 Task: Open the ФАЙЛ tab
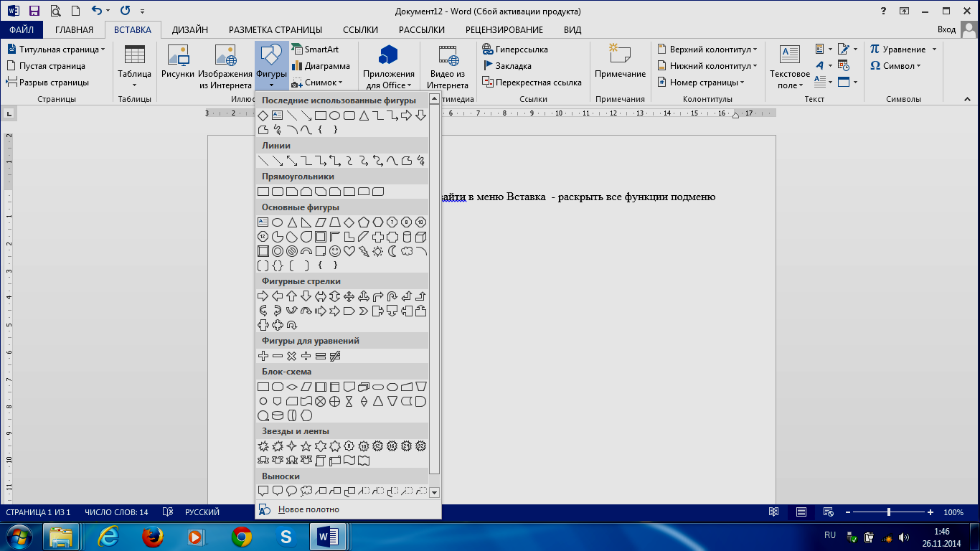coord(22,29)
